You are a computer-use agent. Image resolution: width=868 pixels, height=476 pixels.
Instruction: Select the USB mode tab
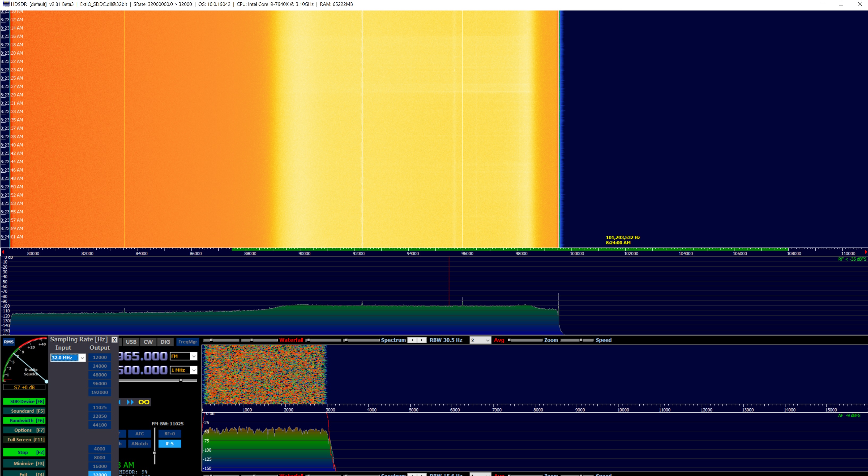click(131, 342)
